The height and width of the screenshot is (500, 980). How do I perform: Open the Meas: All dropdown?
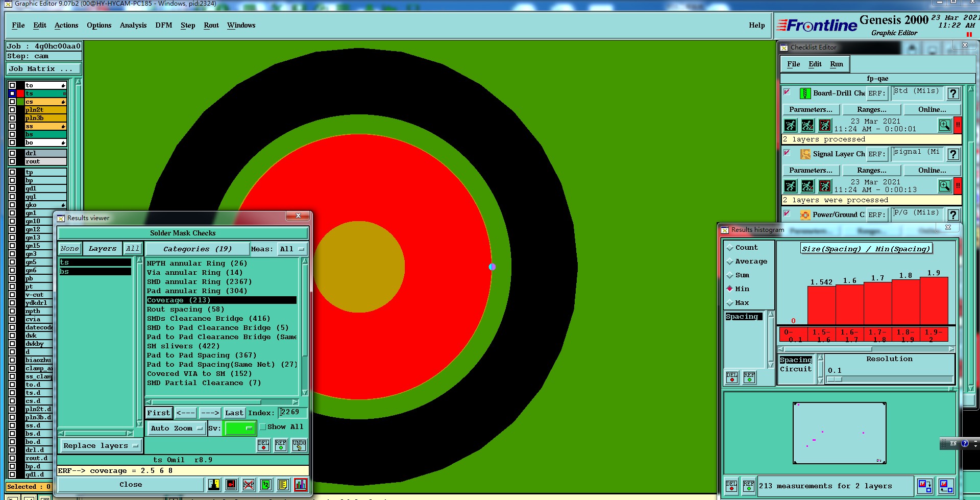coord(291,249)
